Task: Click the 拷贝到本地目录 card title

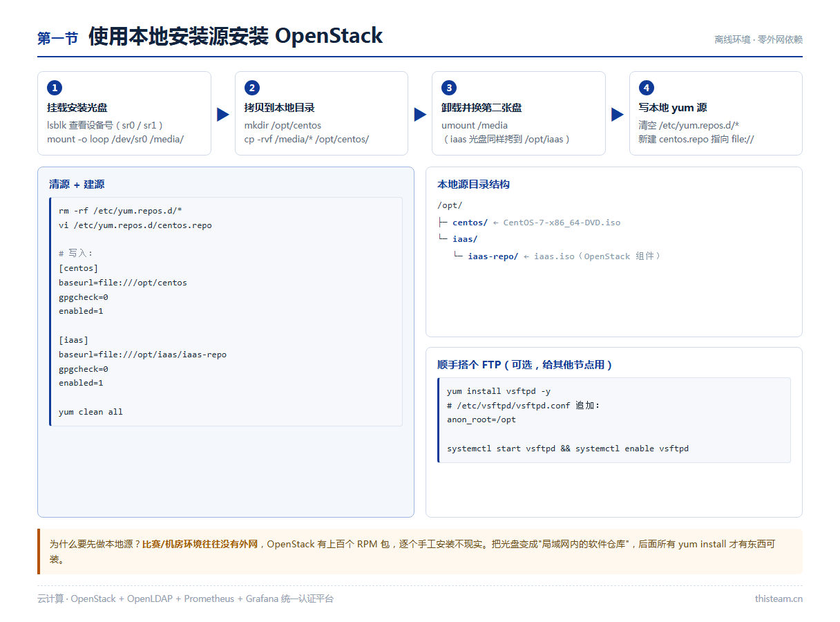Action: pos(280,108)
